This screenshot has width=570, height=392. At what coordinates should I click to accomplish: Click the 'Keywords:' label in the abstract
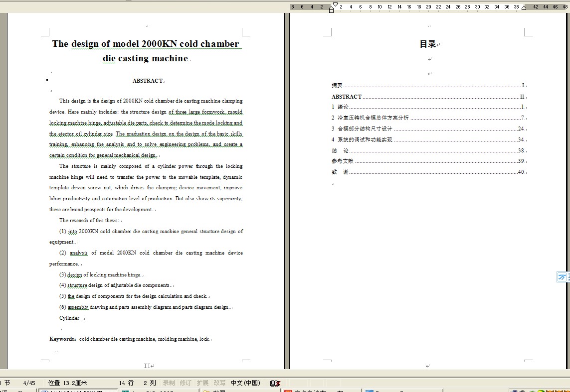tap(63, 339)
